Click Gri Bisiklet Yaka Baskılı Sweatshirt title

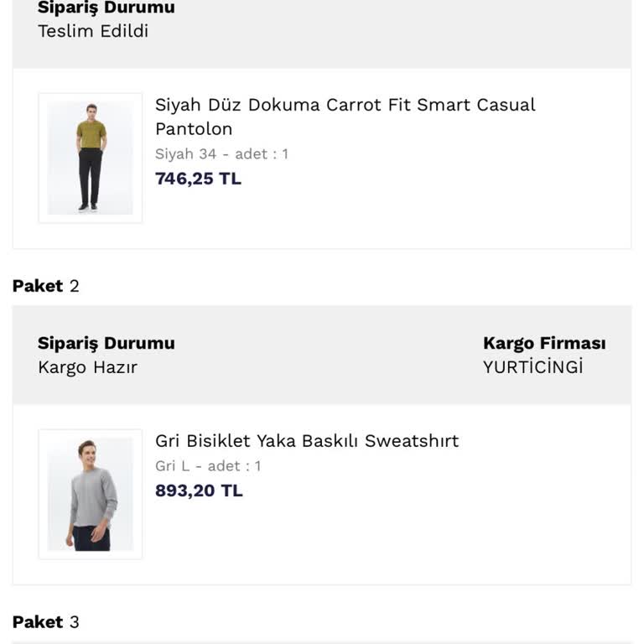(x=307, y=441)
